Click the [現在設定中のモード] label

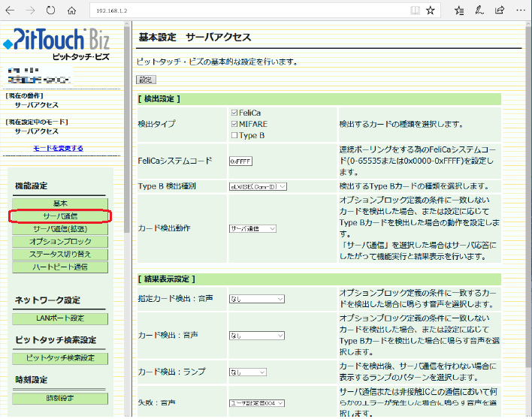click(37, 122)
